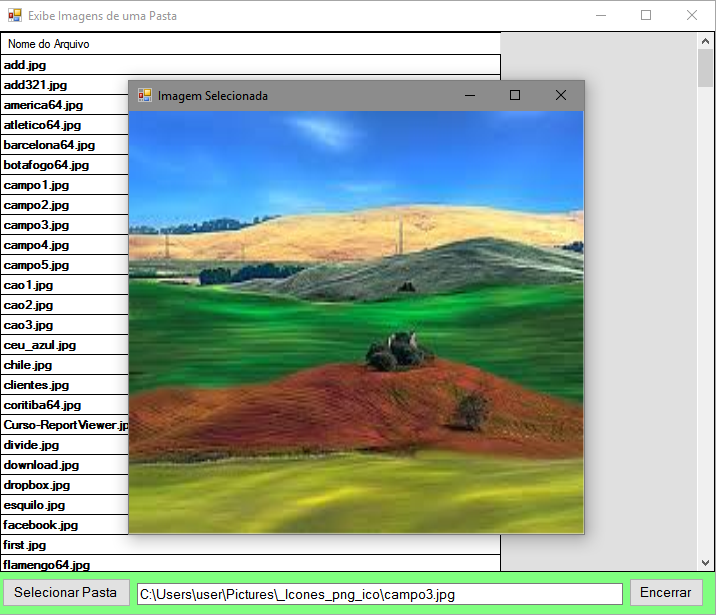
Task: Select the divide.jpg row
Action: tap(65, 445)
